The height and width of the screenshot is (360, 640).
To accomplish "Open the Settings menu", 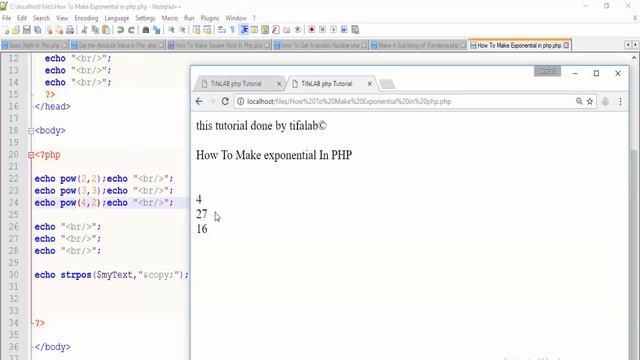I will tap(145, 18).
